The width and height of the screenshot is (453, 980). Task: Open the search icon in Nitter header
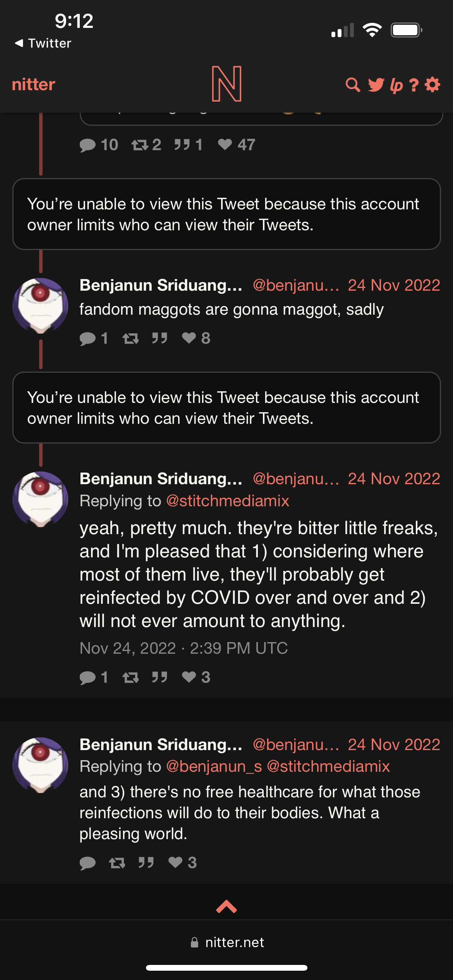point(352,85)
